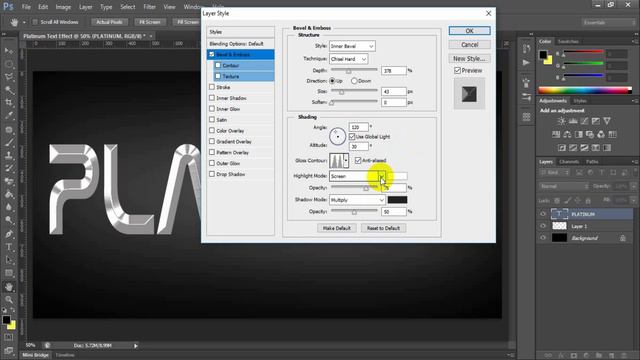
Task: Select the Path Selection tool
Action: coord(9,260)
